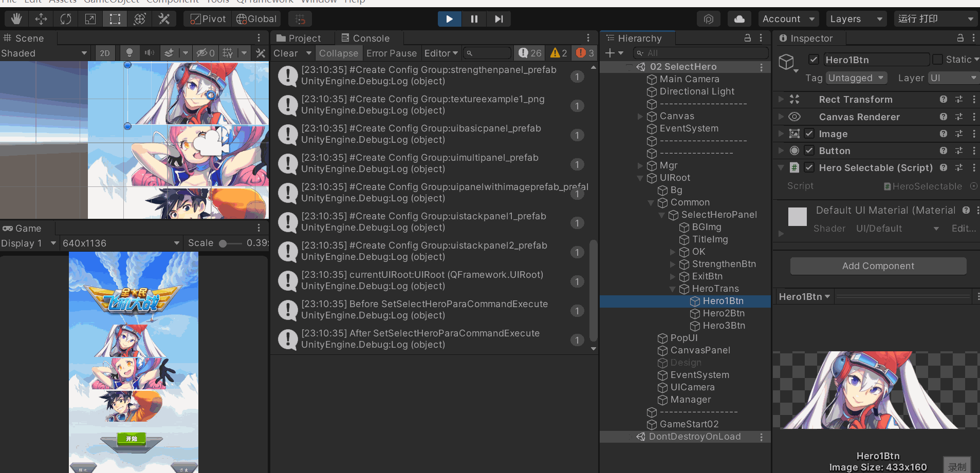Open Unity Collab services icon
980x473 pixels.
point(708,19)
